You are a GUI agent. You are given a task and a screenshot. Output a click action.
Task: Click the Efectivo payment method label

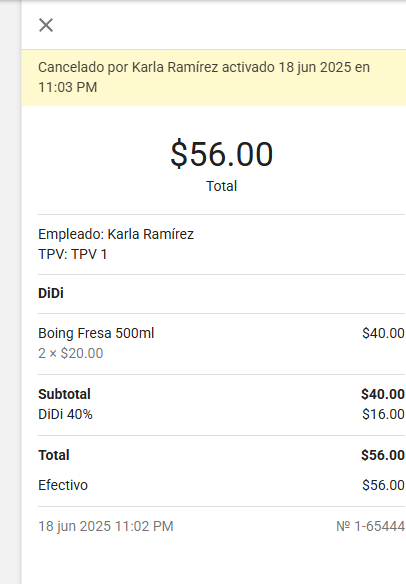[x=63, y=485]
